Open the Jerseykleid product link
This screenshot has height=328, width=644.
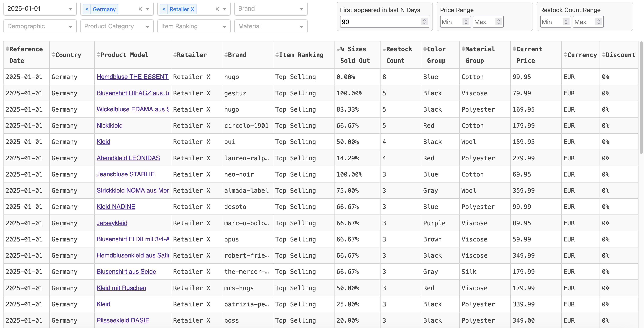point(112,223)
